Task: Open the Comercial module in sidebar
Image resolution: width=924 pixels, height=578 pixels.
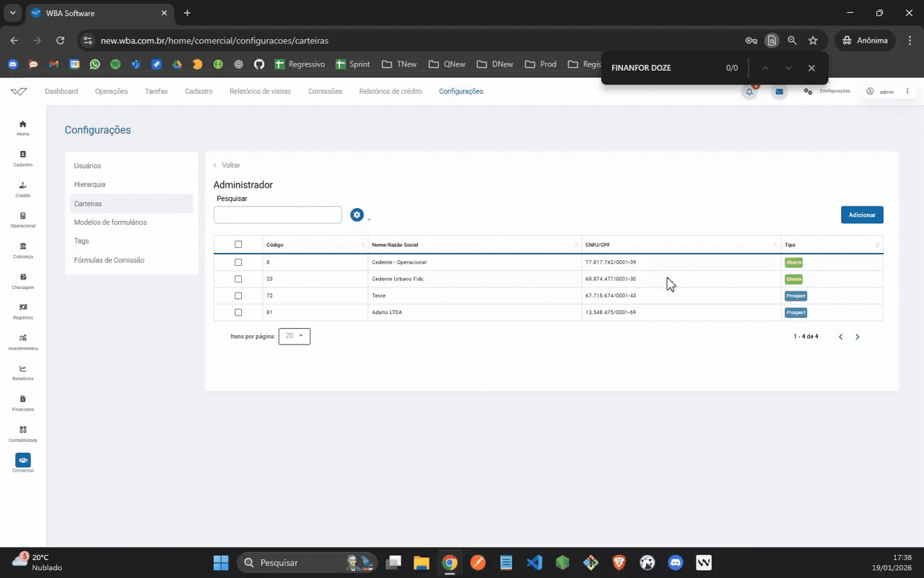Action: coord(23,461)
